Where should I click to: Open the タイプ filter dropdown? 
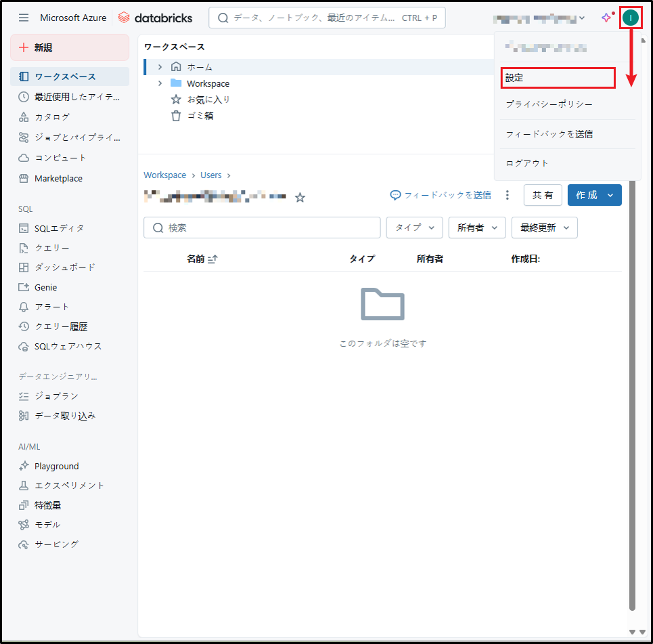(414, 228)
